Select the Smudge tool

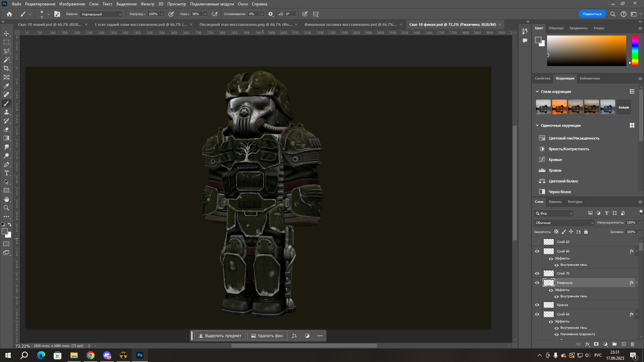pos(6,147)
